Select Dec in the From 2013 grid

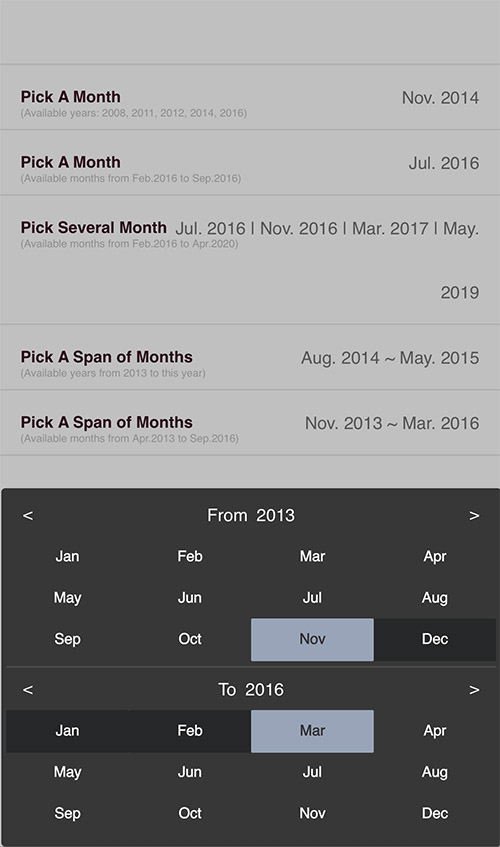[435, 640]
